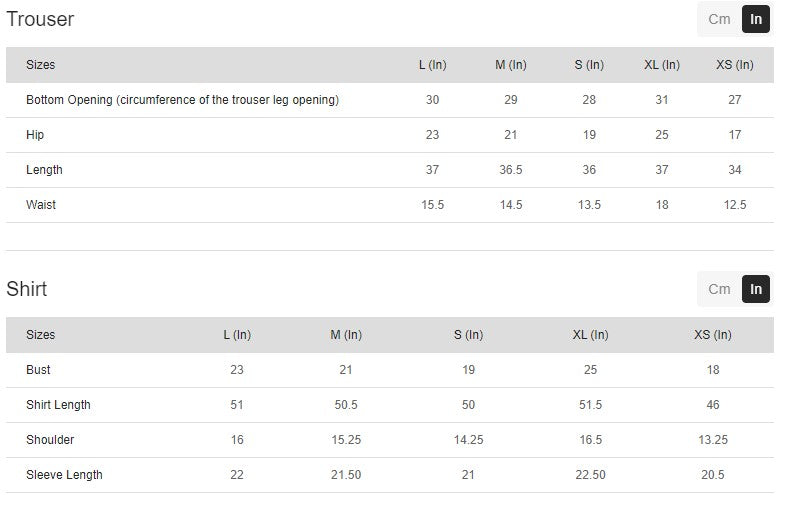Click the Shirt section heading
The image size is (785, 506).
[x=27, y=289]
